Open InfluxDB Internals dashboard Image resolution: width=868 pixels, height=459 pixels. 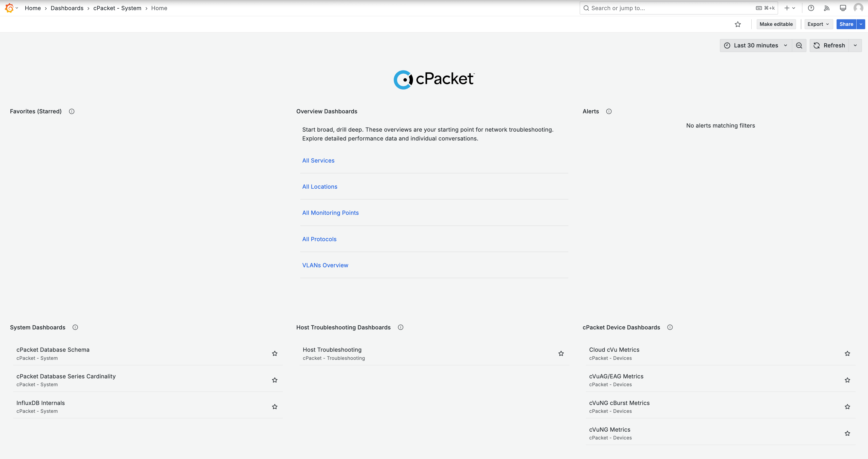tap(41, 403)
